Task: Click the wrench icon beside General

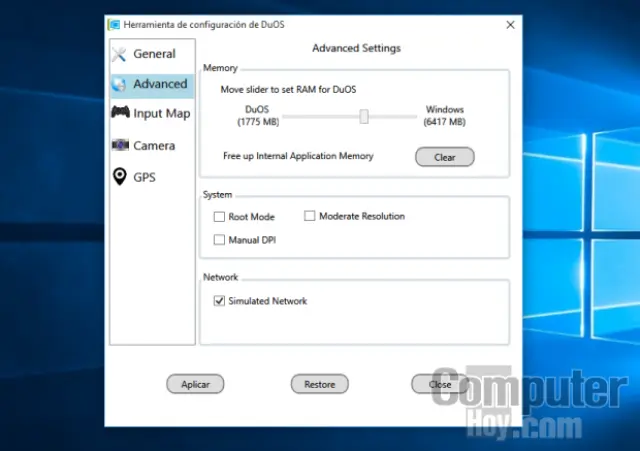Action: (120, 54)
